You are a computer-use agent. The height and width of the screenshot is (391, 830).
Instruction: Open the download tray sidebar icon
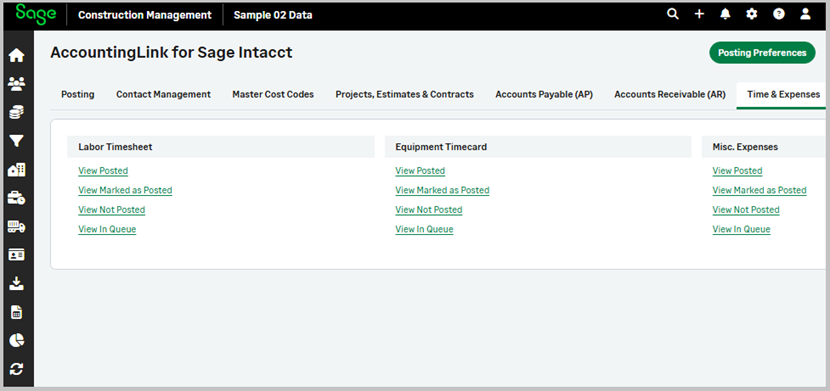[17, 284]
